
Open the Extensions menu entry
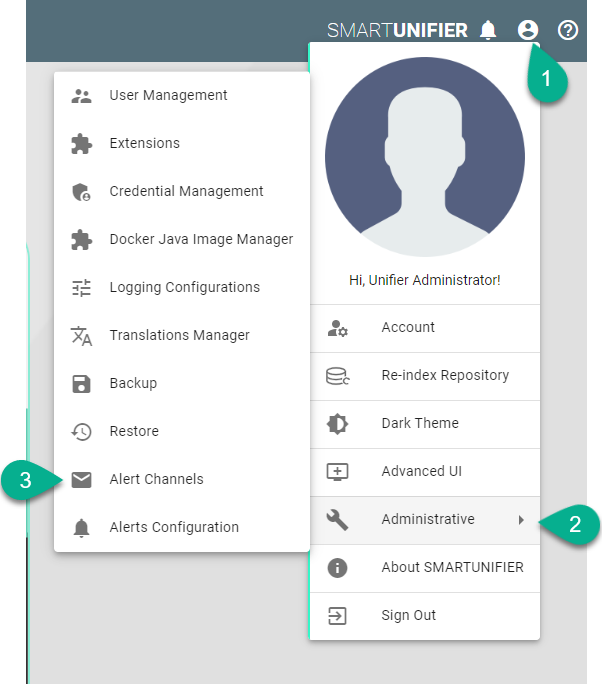pos(145,144)
